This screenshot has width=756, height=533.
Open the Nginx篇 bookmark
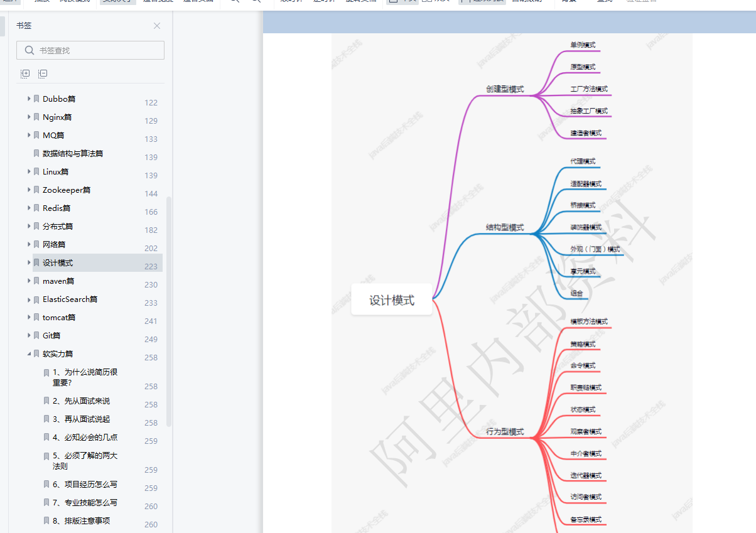pos(57,117)
